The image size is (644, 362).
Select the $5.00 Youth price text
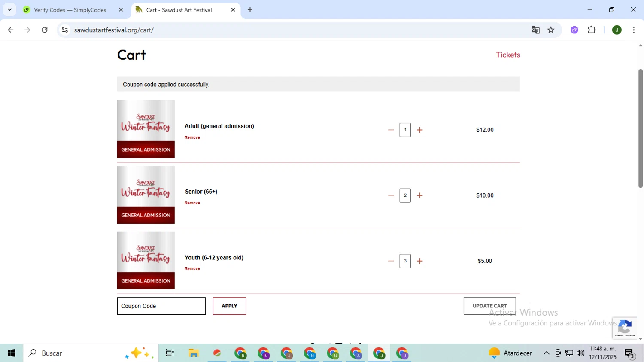485,261
